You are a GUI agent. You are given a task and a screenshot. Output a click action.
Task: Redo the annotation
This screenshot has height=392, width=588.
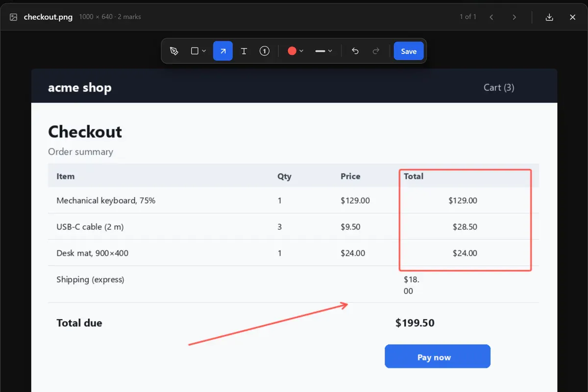point(376,51)
